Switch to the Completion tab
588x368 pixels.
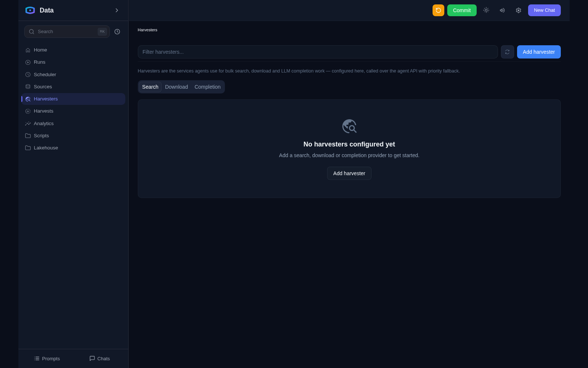click(x=208, y=87)
